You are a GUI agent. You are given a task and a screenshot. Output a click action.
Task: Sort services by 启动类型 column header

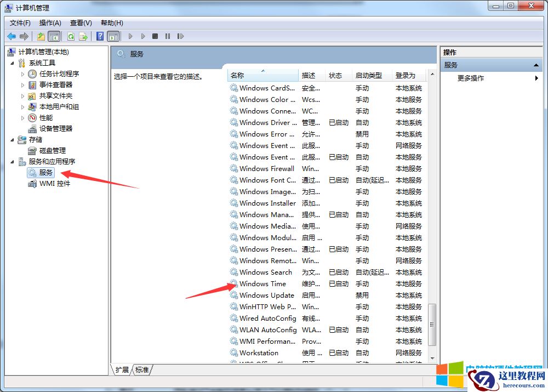click(x=372, y=75)
